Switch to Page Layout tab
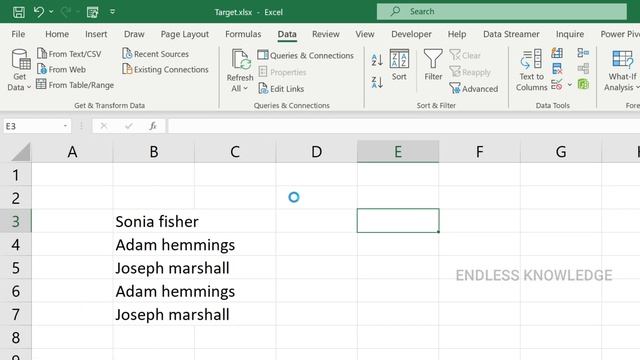This screenshot has height=360, width=640. [x=184, y=34]
